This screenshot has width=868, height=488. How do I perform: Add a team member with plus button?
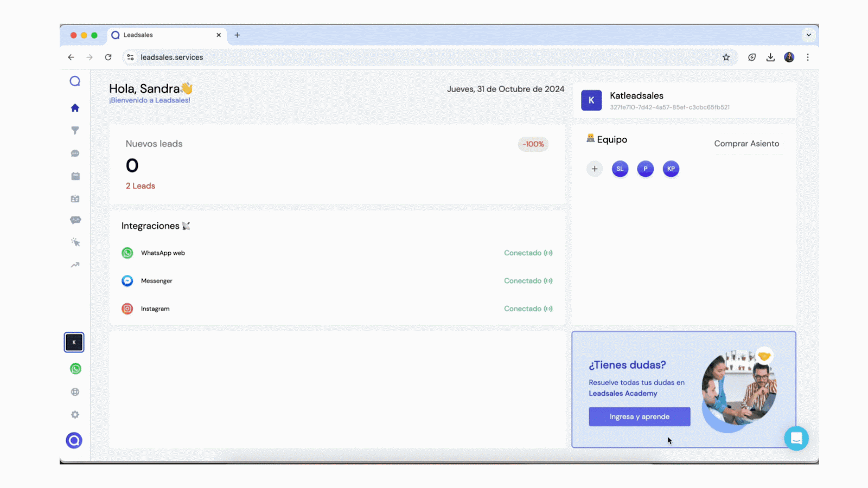pyautogui.click(x=595, y=169)
